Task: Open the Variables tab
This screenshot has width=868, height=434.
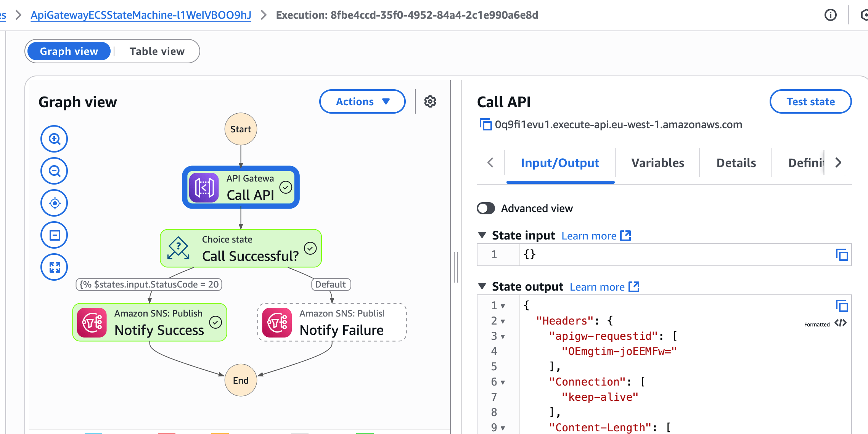Action: click(x=657, y=163)
